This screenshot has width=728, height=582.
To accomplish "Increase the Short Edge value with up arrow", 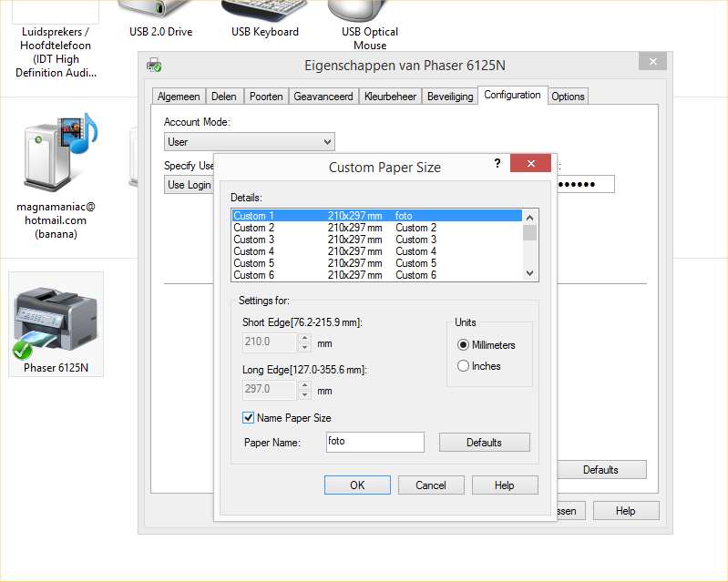I will point(304,338).
